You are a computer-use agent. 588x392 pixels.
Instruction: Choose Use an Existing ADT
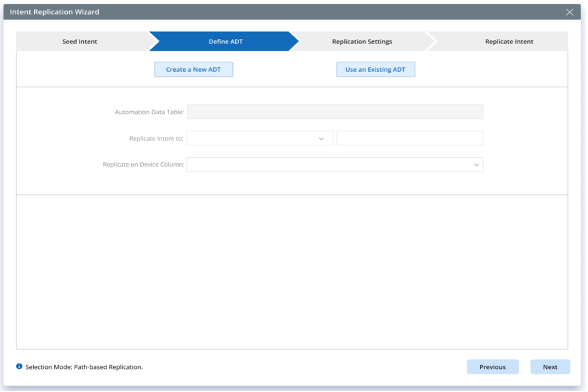(x=376, y=70)
